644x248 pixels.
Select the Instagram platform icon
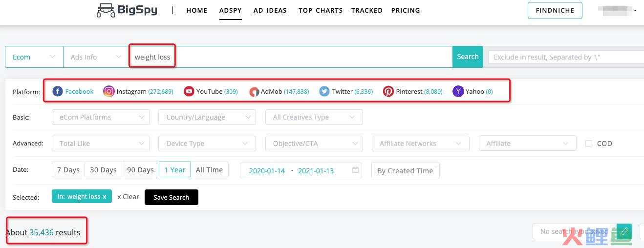[x=109, y=91]
